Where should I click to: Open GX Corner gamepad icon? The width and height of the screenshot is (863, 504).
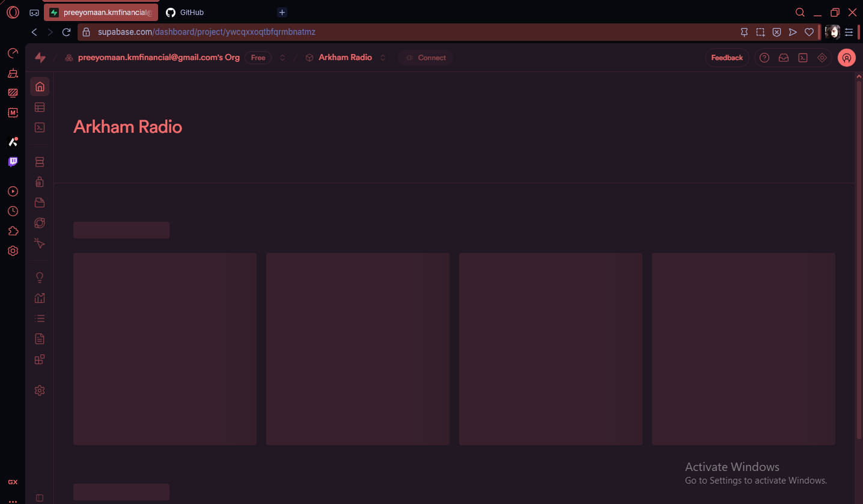click(34, 12)
